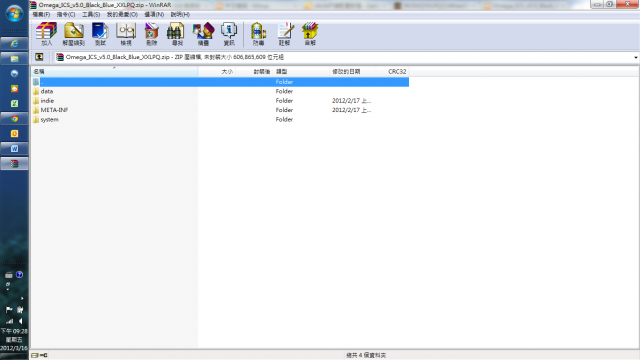Open Word from the taskbar
The image size is (640, 360).
tap(14, 149)
